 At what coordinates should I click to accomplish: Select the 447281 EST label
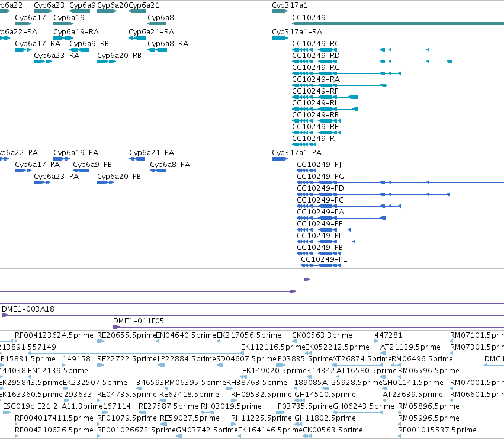(389, 335)
